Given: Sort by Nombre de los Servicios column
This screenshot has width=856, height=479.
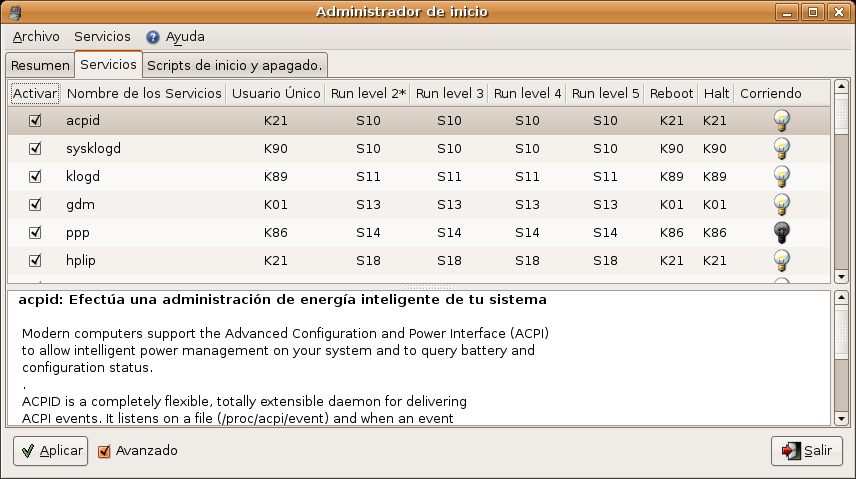Looking at the screenshot, I should pos(144,93).
